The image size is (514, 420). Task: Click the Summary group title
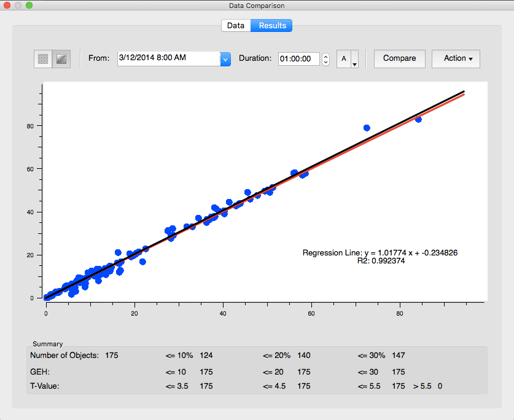click(47, 344)
